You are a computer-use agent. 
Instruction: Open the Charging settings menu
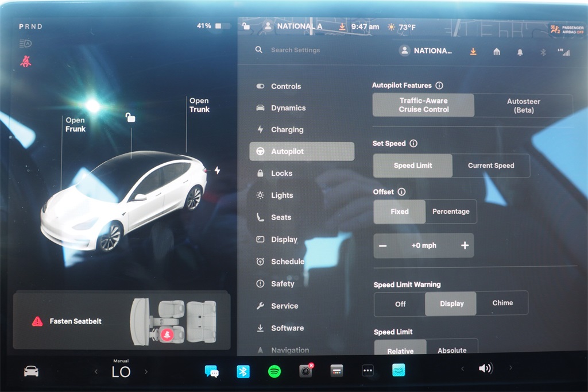(x=287, y=130)
